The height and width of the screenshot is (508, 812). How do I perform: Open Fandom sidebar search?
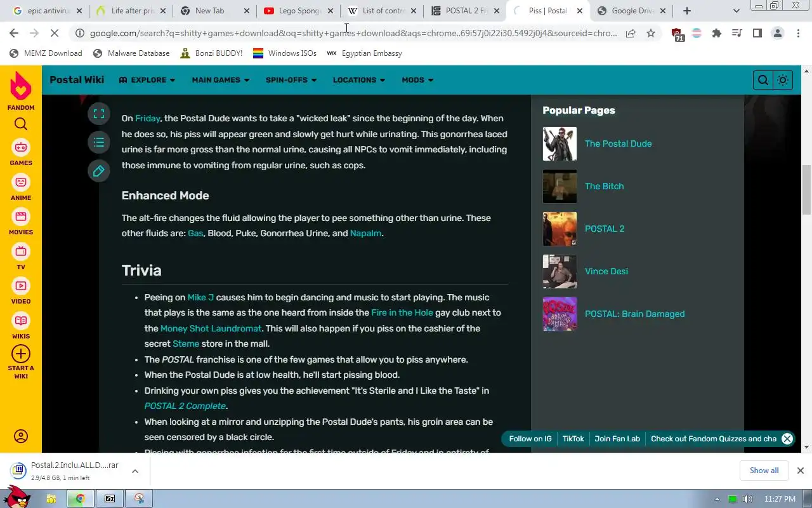(21, 124)
